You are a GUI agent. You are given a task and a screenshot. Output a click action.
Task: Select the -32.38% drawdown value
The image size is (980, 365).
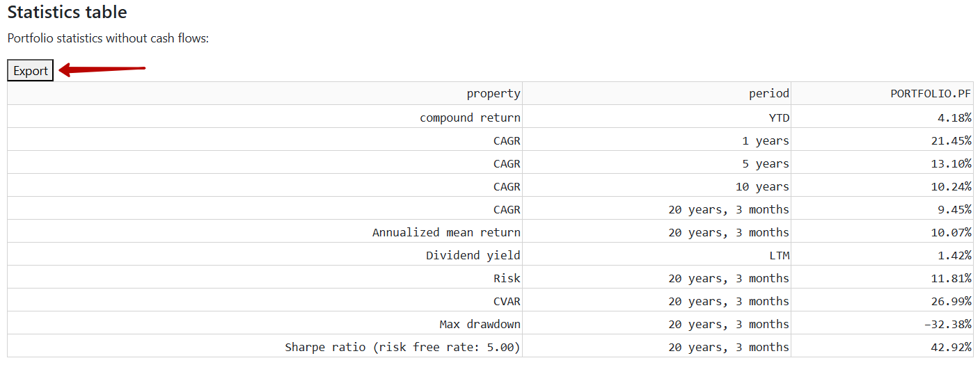[882, 323]
